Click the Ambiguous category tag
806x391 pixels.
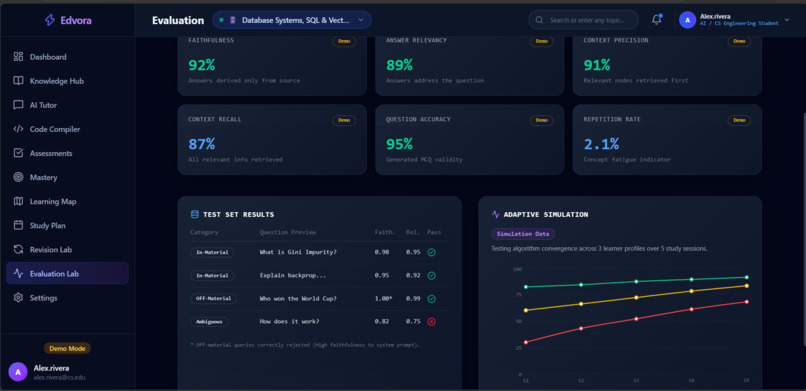209,322
